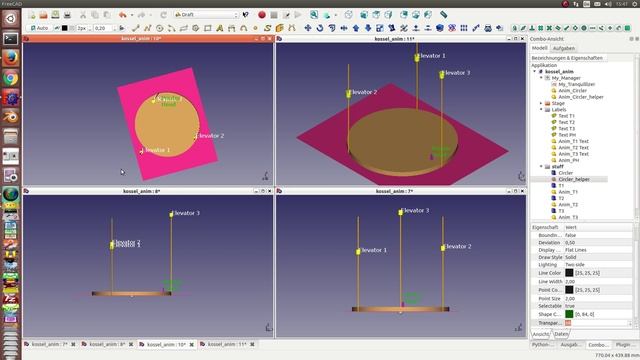Select the T2 object in the tree

(x=561, y=198)
